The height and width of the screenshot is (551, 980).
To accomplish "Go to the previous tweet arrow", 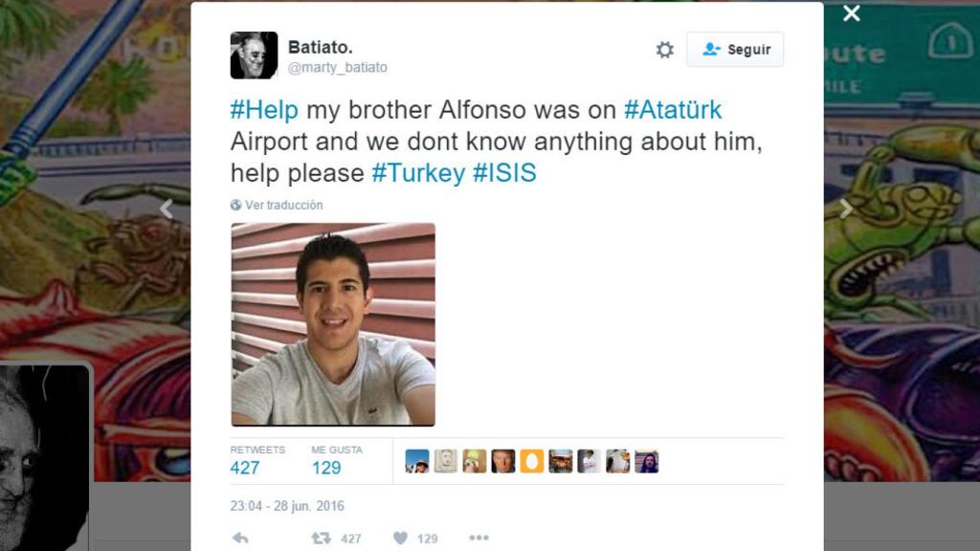I will [167, 208].
